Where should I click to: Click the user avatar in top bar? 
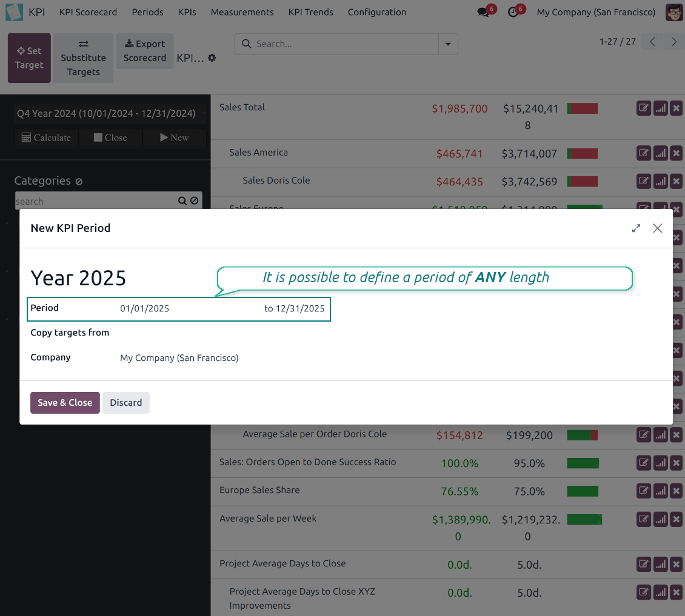point(673,12)
